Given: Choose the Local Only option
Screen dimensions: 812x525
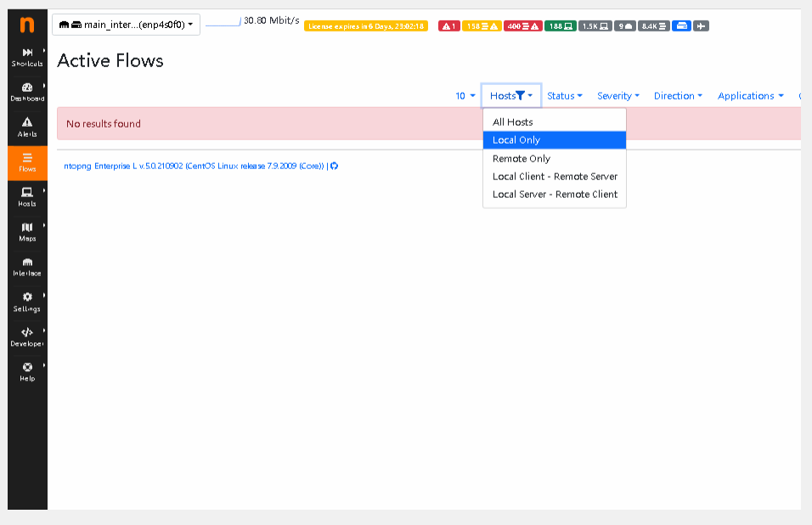Looking at the screenshot, I should click(x=555, y=140).
